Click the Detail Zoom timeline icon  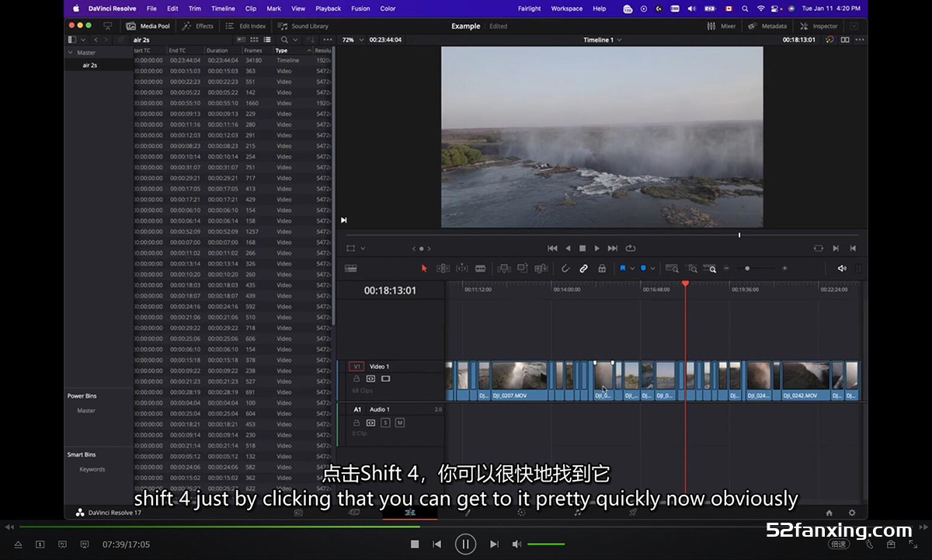click(691, 269)
